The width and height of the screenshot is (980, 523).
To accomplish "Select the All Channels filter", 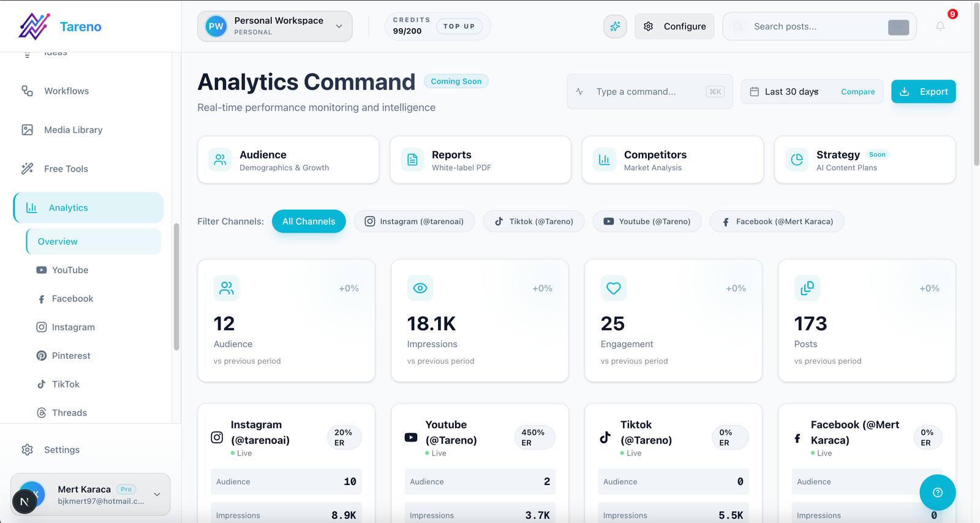I will point(309,221).
